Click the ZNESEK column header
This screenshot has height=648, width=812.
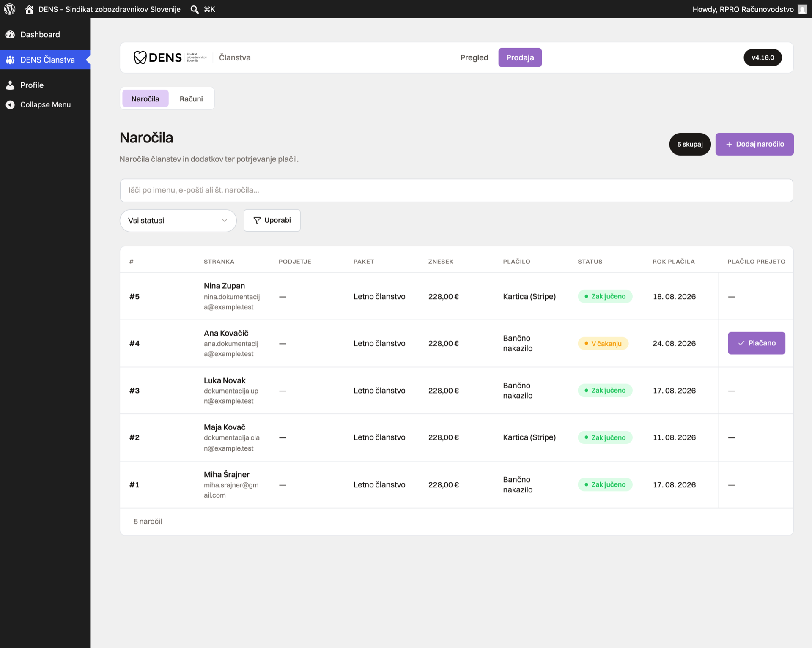pos(441,262)
